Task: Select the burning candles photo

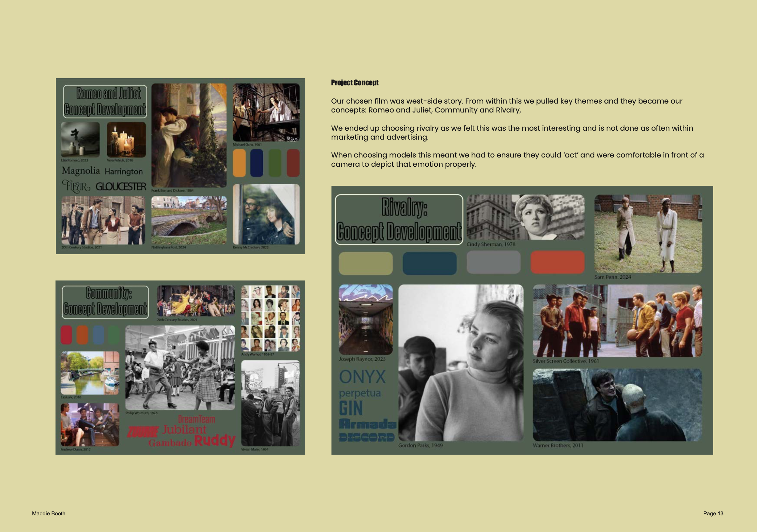Action: pyautogui.click(x=126, y=139)
